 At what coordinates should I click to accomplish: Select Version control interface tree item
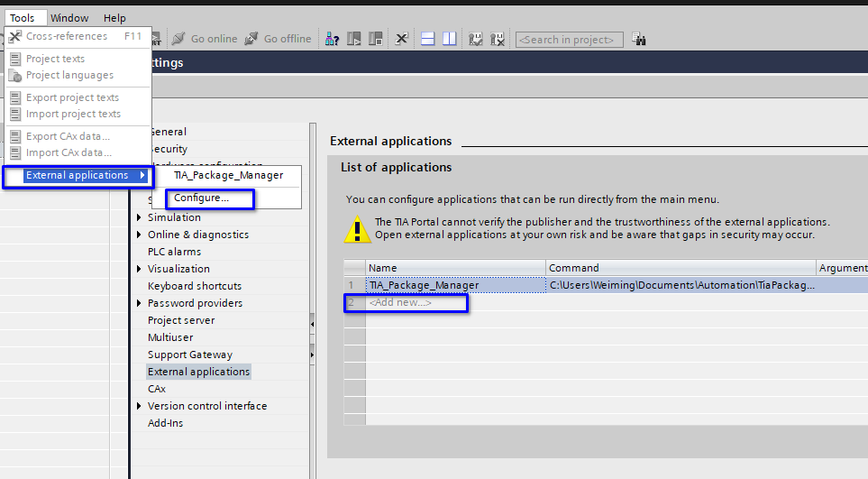207,406
